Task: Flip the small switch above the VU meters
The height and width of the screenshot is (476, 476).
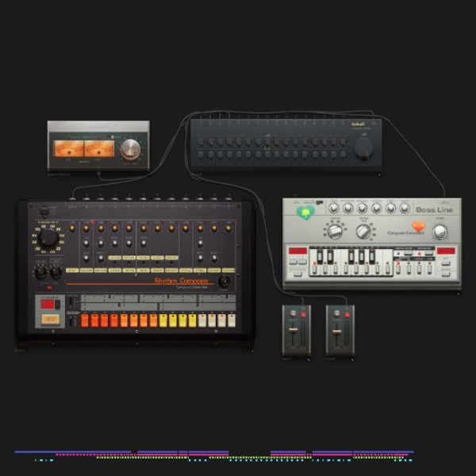Action: 112,137
